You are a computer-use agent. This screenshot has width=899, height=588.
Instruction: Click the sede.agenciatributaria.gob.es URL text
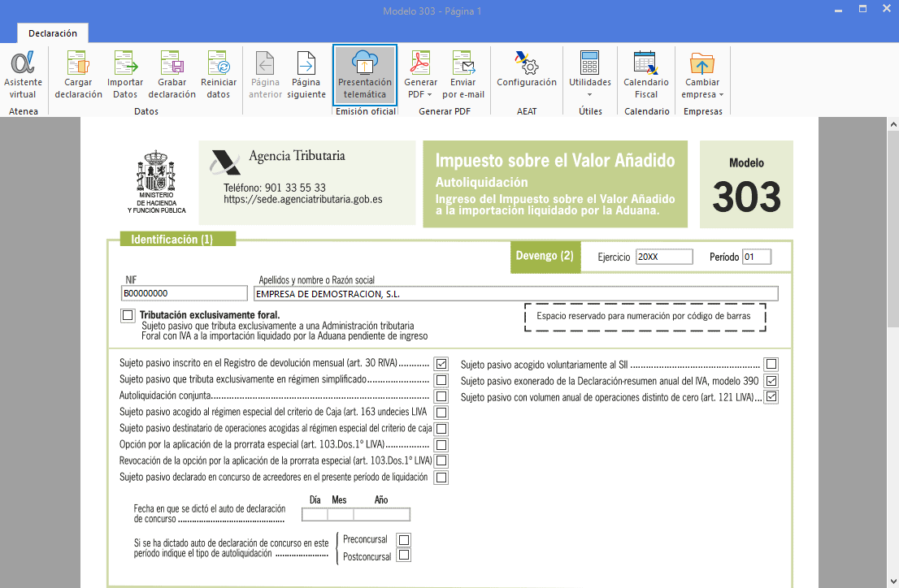302,200
